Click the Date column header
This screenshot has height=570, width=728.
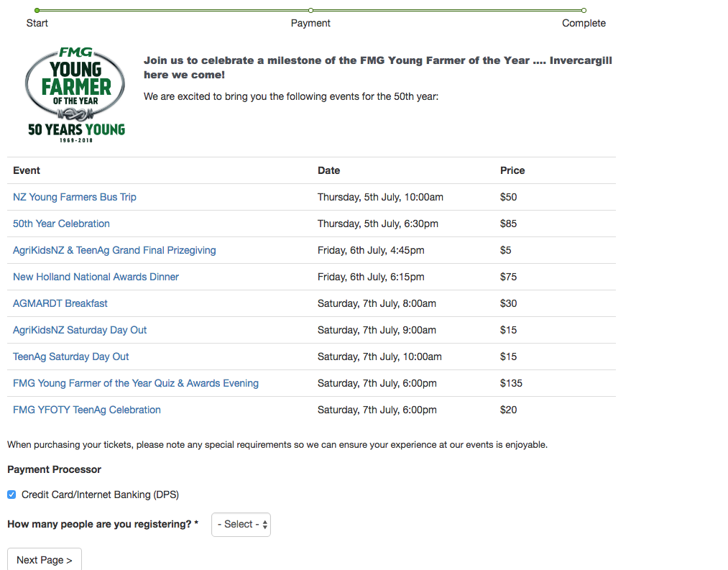tap(329, 170)
